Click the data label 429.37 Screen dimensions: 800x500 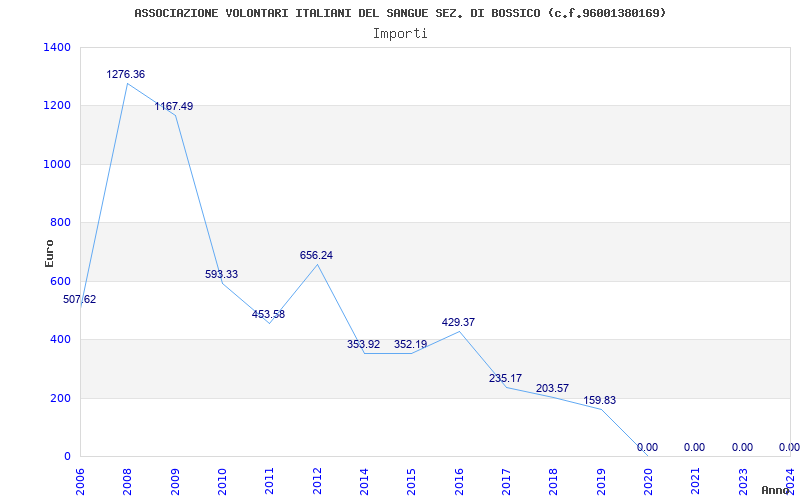(x=458, y=322)
